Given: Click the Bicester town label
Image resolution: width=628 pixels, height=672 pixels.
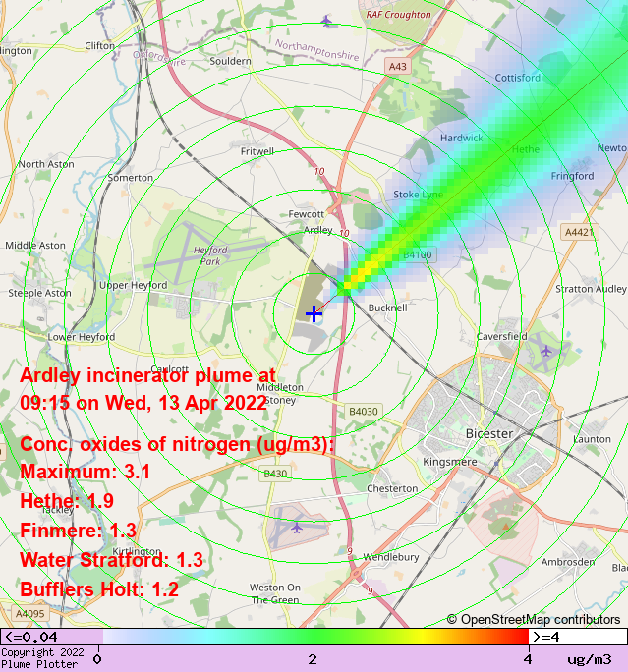Looking at the screenshot, I should [489, 433].
